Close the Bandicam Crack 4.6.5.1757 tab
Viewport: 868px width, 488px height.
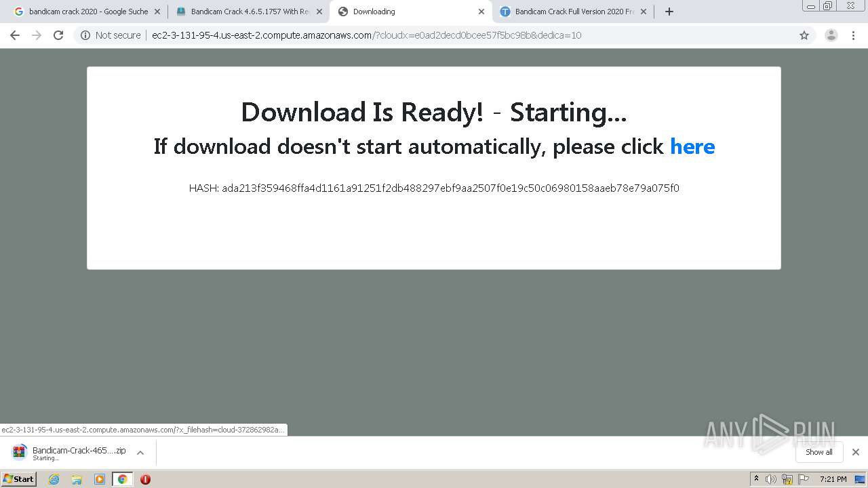tap(319, 12)
